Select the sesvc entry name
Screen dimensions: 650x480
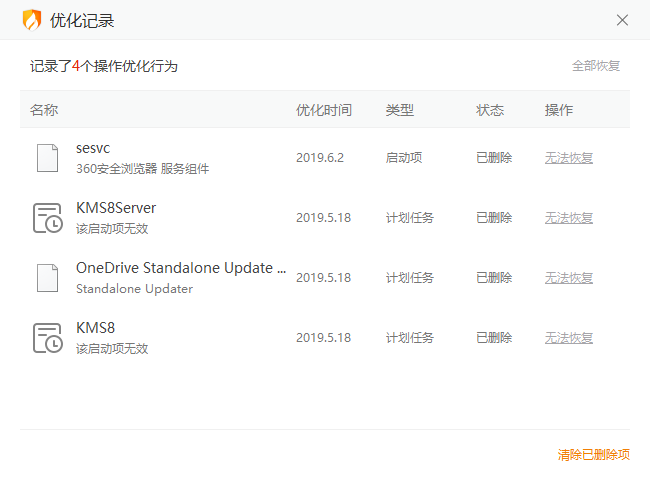click(x=93, y=148)
